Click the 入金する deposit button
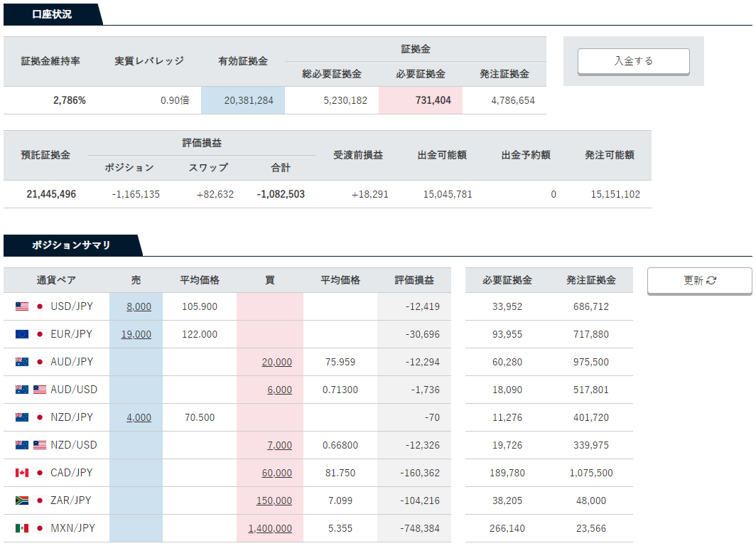 click(634, 61)
